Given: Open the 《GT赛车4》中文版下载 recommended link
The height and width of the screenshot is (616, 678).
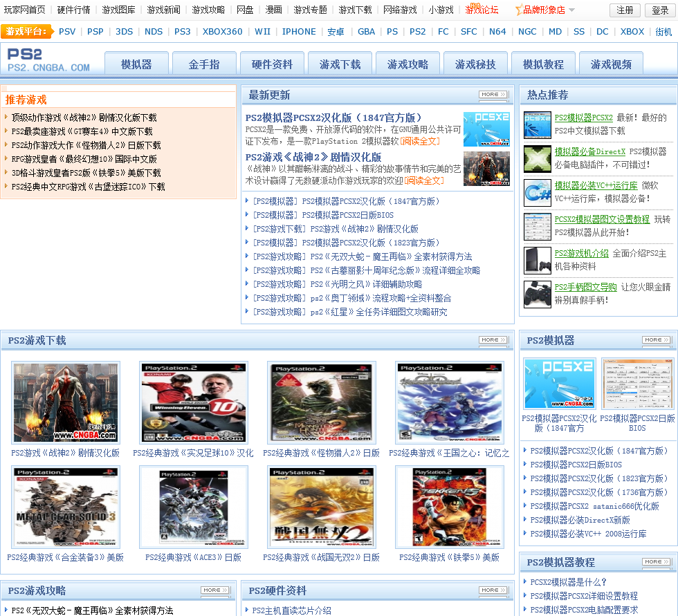Looking at the screenshot, I should click(82, 131).
